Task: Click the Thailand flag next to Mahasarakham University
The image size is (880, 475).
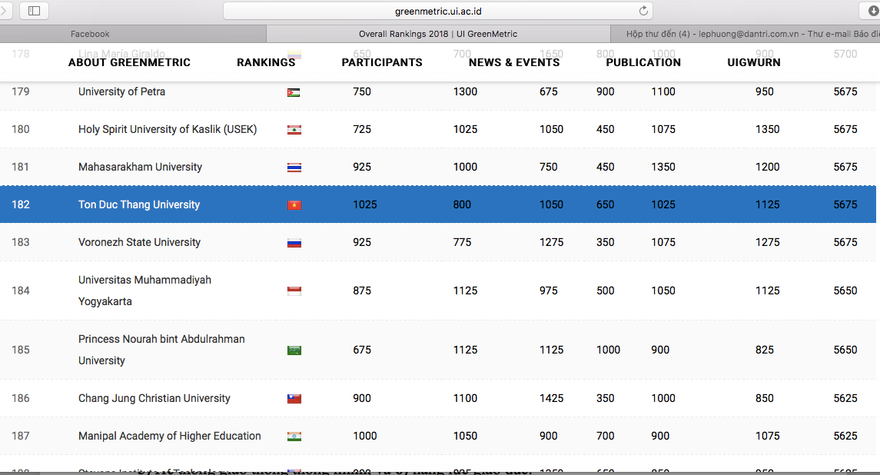Action: pyautogui.click(x=294, y=168)
